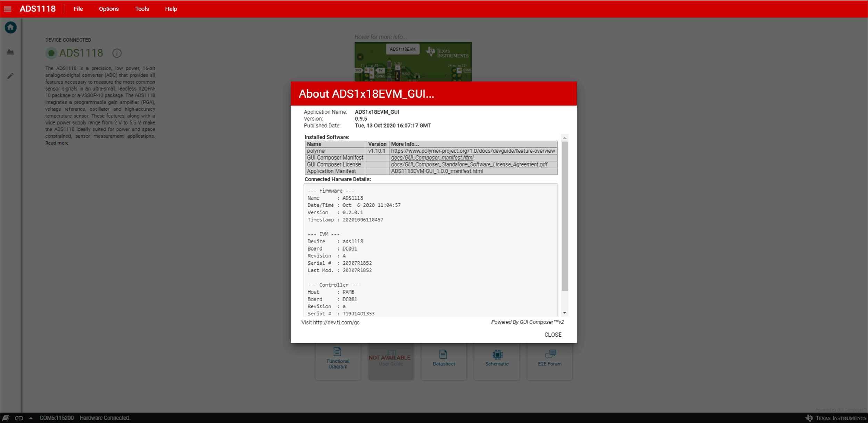Viewport: 868px width, 423px height.
Task: Expand the description via Read more
Action: (57, 143)
